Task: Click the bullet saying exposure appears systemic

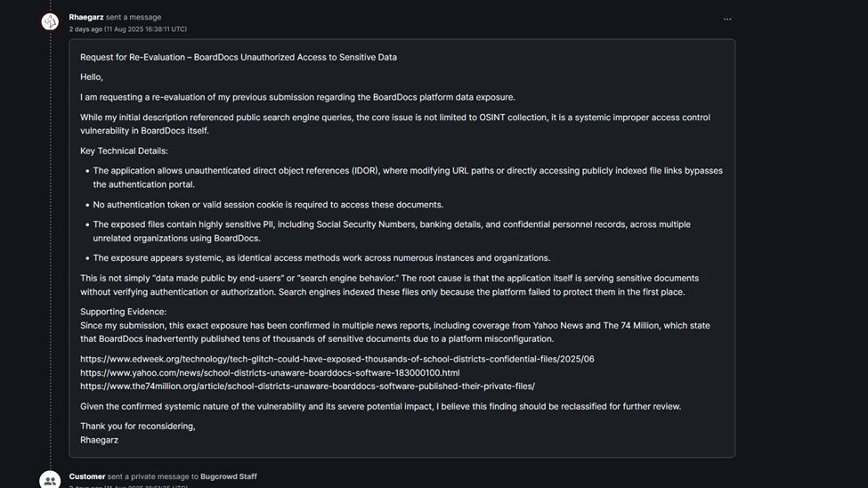Action: point(321,258)
